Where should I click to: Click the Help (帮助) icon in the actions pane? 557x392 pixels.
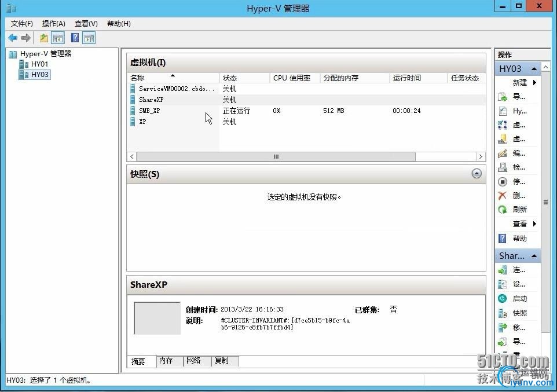point(503,239)
